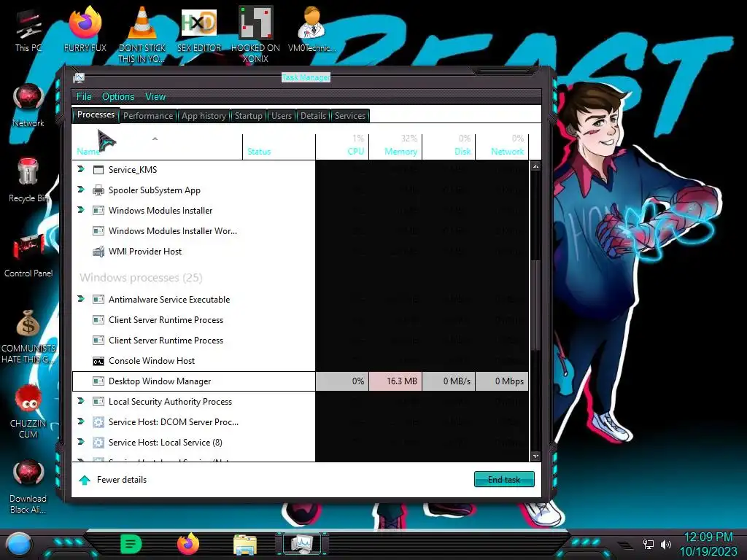Viewport: 747px width, 560px height.
Task: Open the File menu
Action: (x=84, y=97)
